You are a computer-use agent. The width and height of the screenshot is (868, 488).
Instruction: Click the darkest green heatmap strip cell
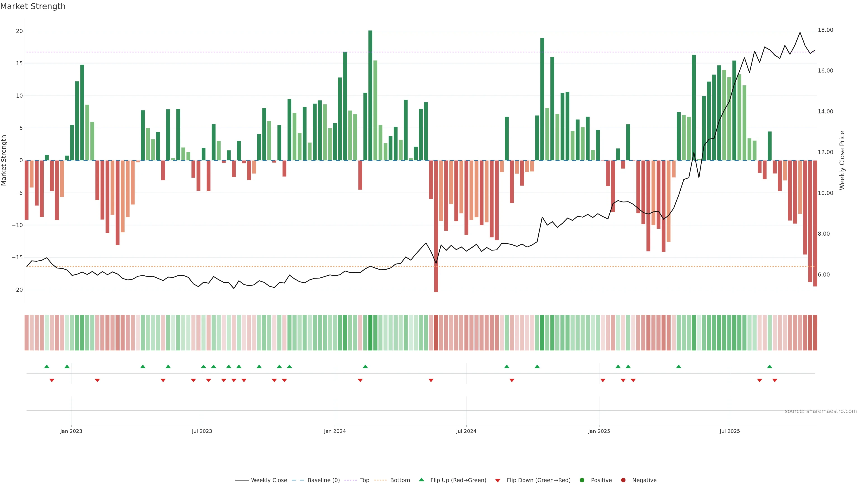click(x=370, y=332)
